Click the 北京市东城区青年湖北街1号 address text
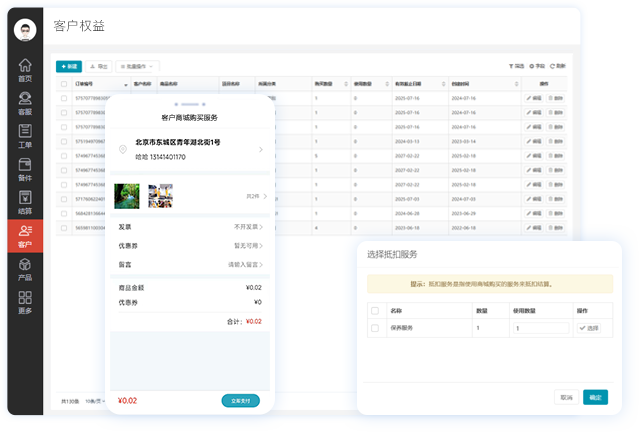Image resolution: width=639 pixels, height=432 pixels. (178, 142)
